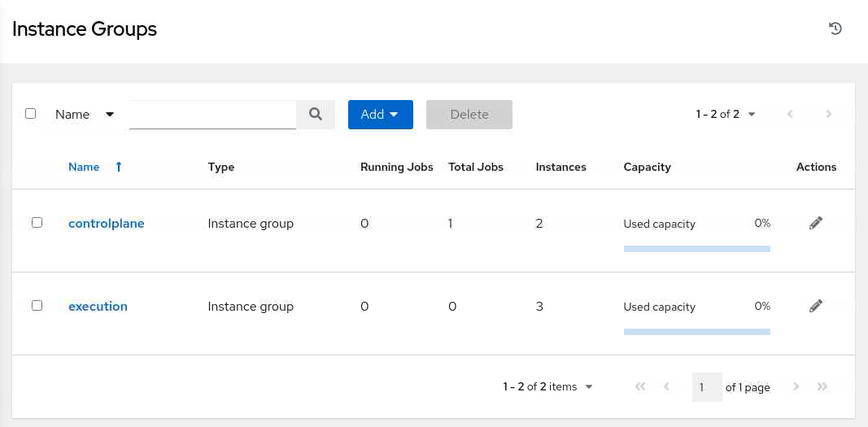Open the top items-per-page dropdown
Image resolution: width=868 pixels, height=427 pixels.
pos(726,115)
